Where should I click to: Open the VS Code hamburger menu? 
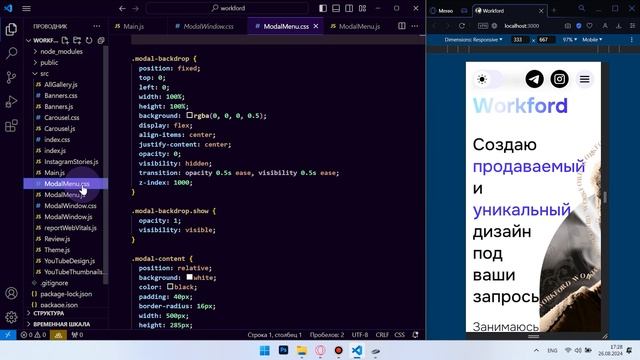(x=26, y=8)
